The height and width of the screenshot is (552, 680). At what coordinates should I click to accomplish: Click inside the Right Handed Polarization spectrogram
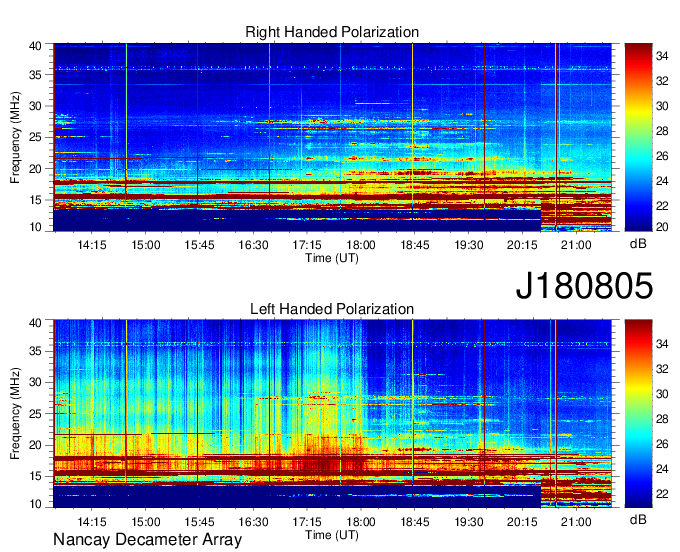click(332, 137)
